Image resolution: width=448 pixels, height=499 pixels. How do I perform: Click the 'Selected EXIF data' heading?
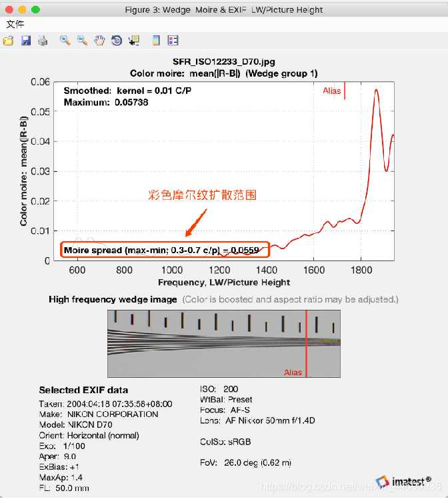[83, 390]
